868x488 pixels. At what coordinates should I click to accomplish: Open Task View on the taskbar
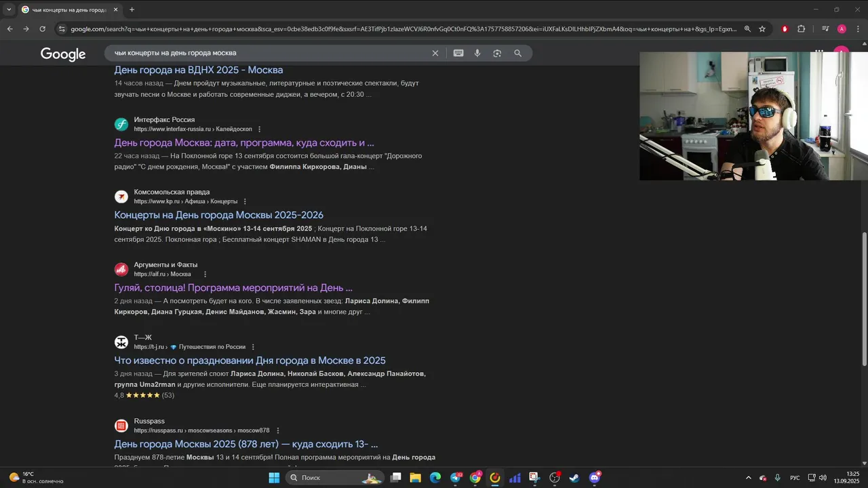pyautogui.click(x=396, y=478)
